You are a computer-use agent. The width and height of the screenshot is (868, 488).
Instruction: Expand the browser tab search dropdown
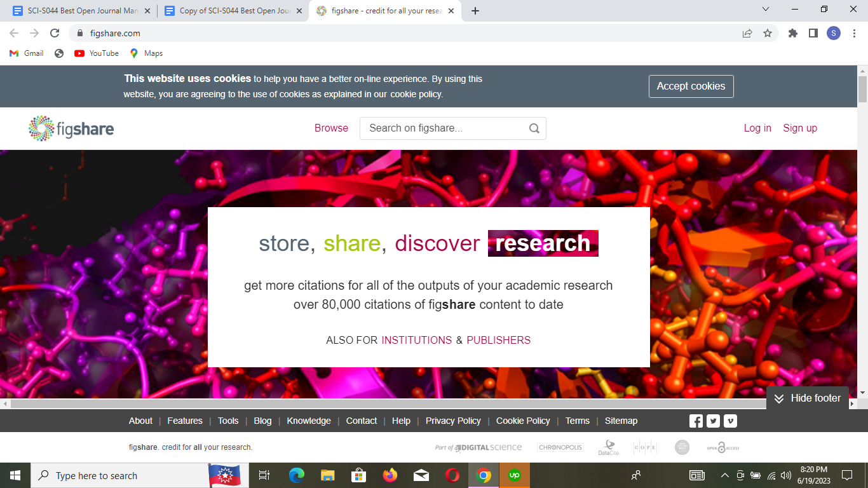765,9
